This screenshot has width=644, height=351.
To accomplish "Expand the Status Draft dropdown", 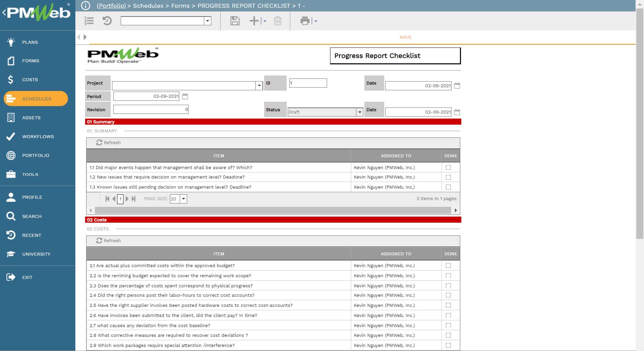I will click(359, 112).
